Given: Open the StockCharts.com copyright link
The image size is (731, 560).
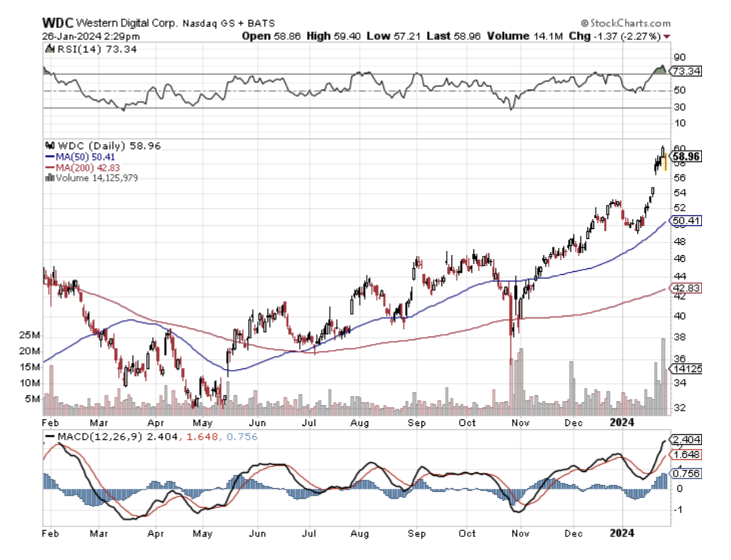Looking at the screenshot, I should pos(625,23).
